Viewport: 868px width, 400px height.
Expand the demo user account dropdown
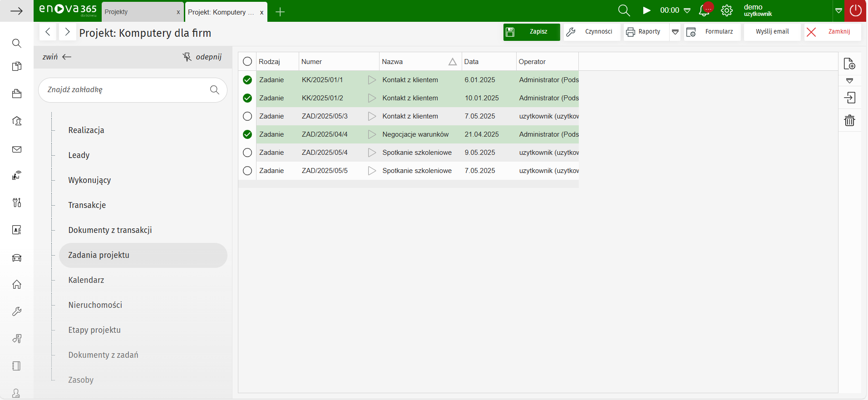838,10
